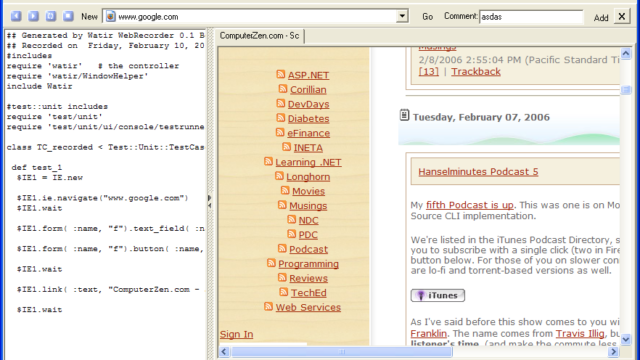Click the www.google.com address field
Screen dimensions: 640x360
coord(256,16)
